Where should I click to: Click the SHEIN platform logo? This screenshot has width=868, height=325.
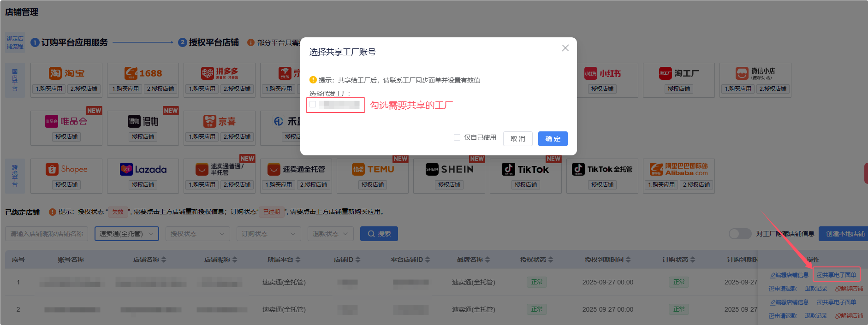tap(449, 169)
